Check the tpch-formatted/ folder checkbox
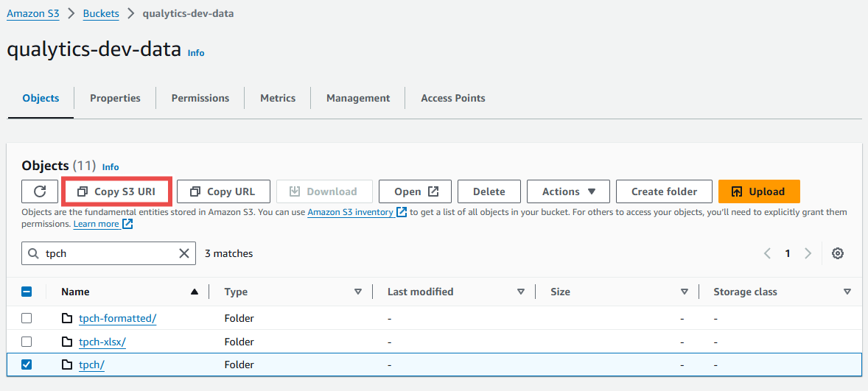 (x=27, y=318)
